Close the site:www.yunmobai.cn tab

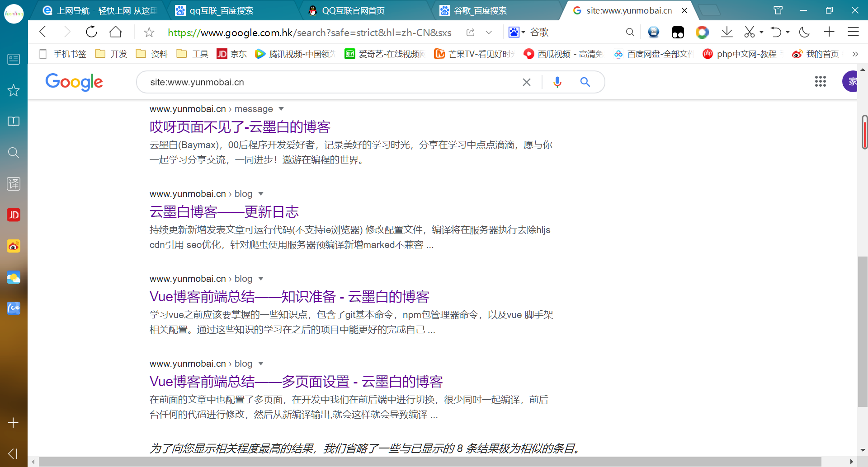[684, 10]
